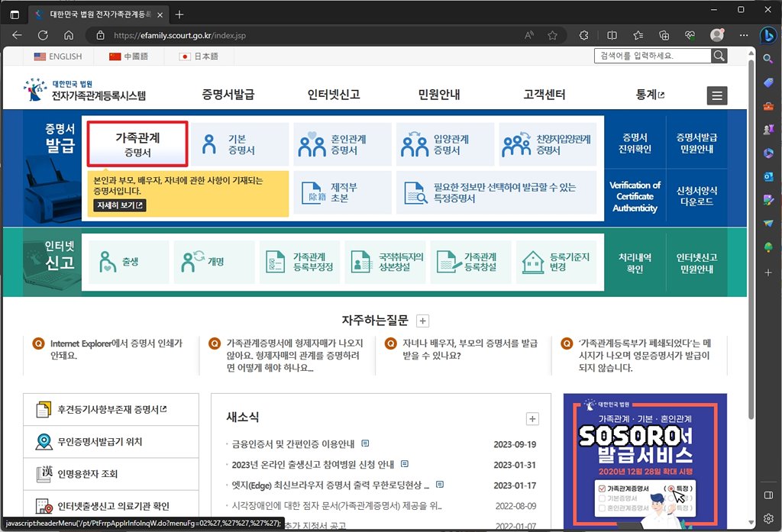Select 입양관계 증명서 tile
782x532 pixels.
coord(445,144)
